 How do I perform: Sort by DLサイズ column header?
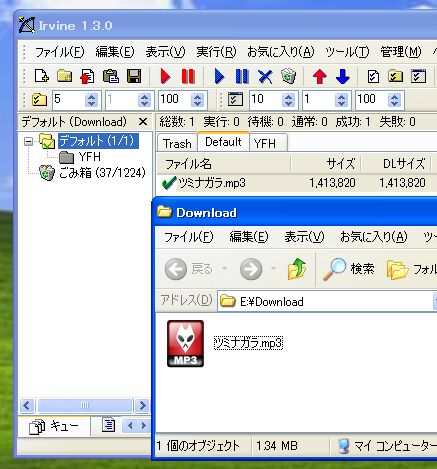point(396,164)
